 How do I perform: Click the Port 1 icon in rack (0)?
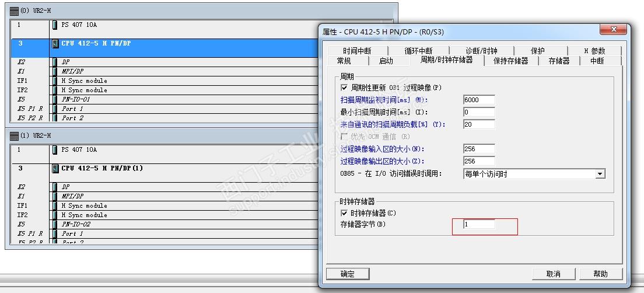55,109
